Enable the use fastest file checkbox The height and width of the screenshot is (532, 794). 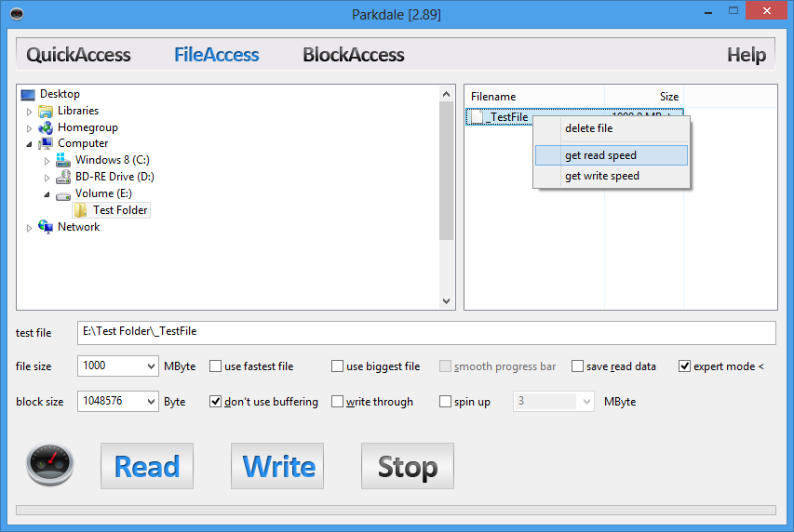point(215,366)
